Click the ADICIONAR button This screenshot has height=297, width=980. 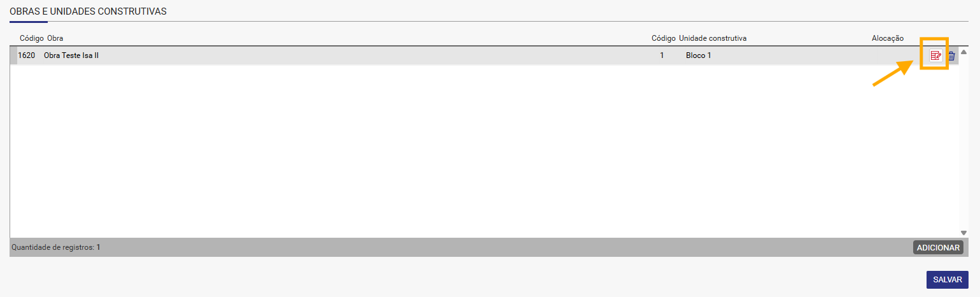click(x=938, y=247)
